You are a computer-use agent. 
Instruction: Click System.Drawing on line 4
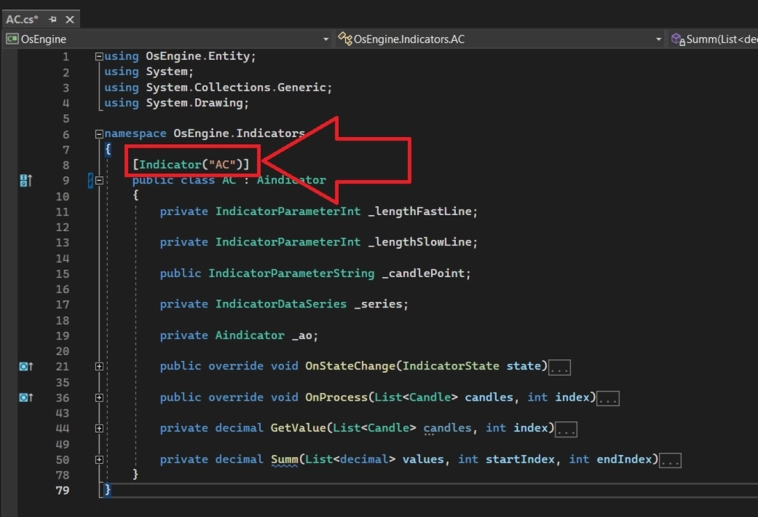(x=194, y=103)
